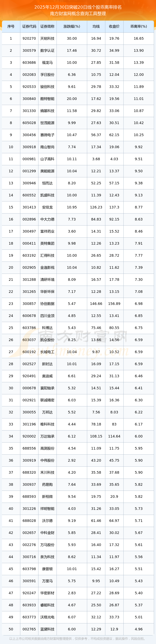Click stock name 蓝黛科技
The width and height of the screenshot is (156, 644).
click(x=47, y=629)
